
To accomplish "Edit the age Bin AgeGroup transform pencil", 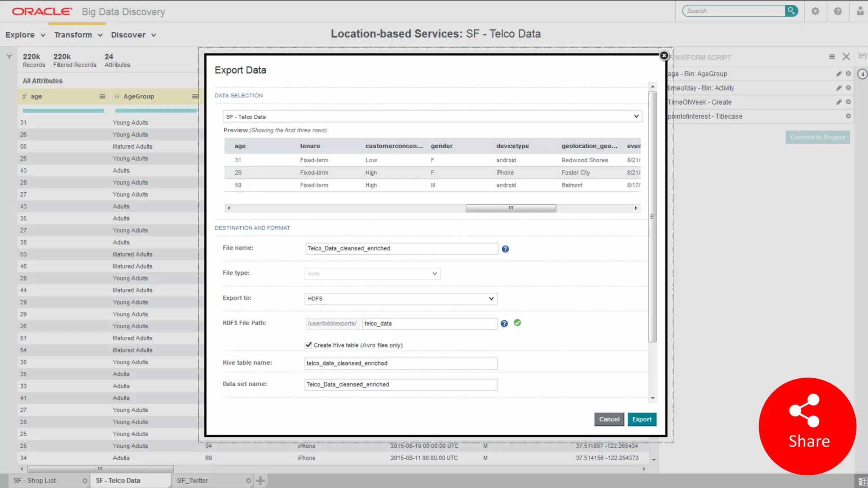I will (838, 74).
